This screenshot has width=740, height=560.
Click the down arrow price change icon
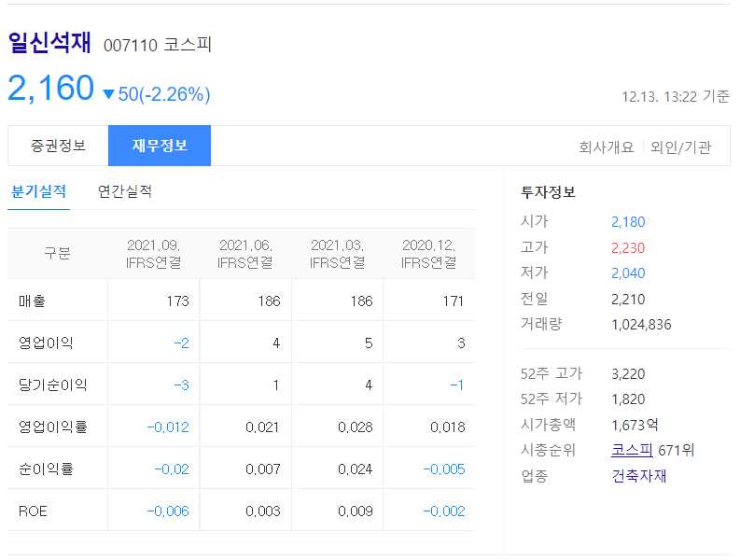tap(108, 94)
